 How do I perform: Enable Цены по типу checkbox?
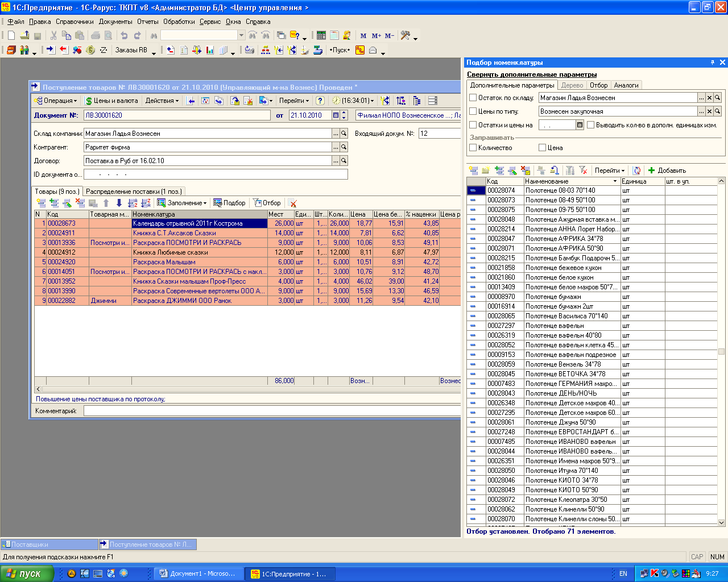(x=473, y=111)
